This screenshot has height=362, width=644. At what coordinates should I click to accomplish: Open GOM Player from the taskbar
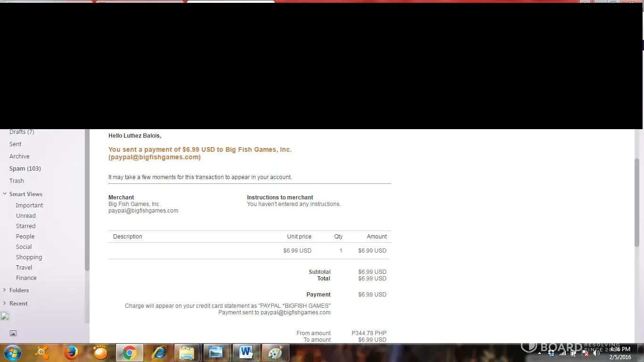100,353
